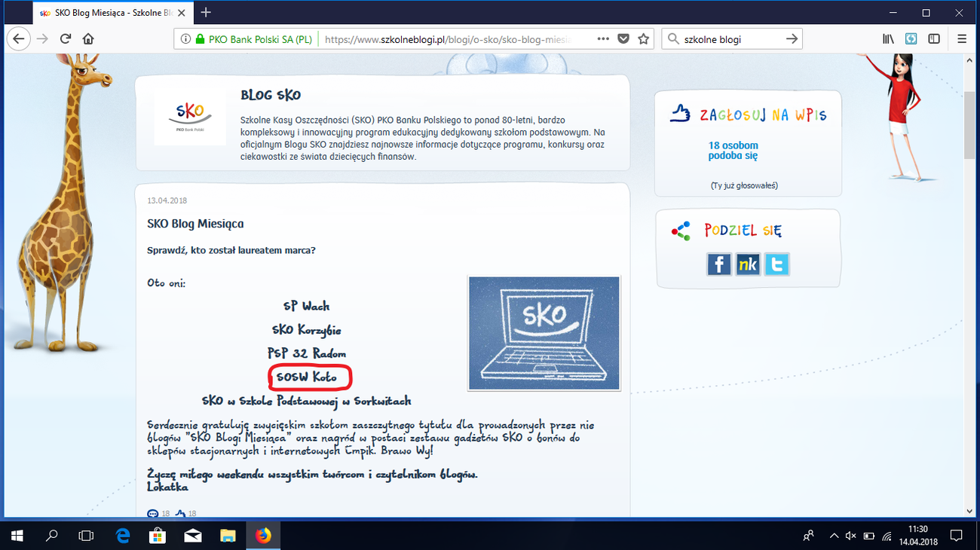Open the Firefox hamburger menu
This screenshot has width=980, height=550.
962,38
